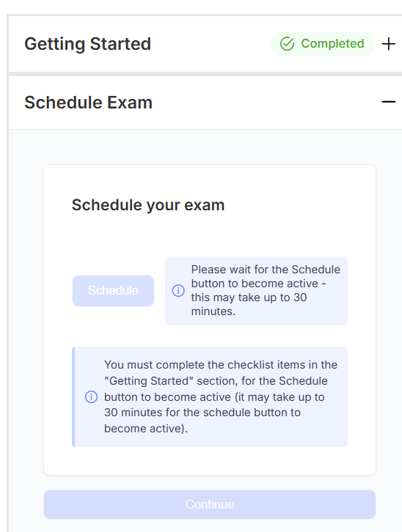Click the info icon beside the checklist notice
402x532 pixels.
pyautogui.click(x=91, y=396)
